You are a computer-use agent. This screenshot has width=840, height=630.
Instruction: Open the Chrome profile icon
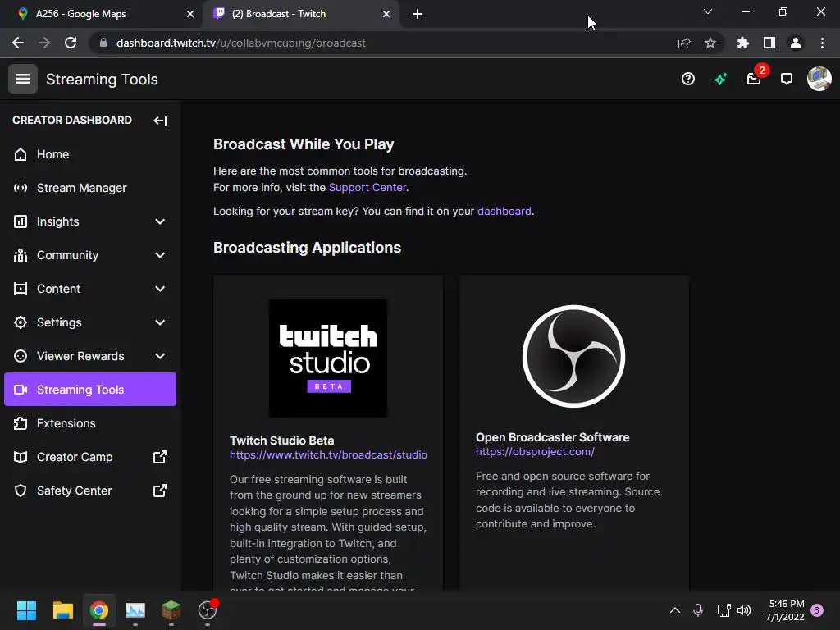coord(796,43)
